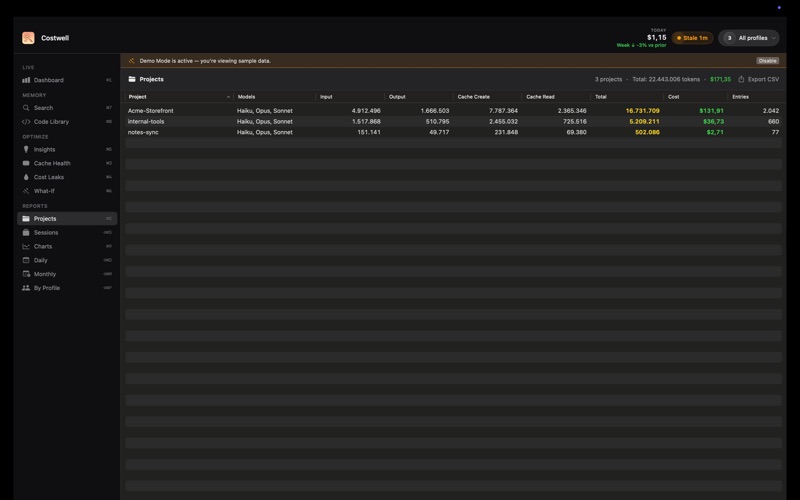
Task: Sort by the Cache Read column header
Action: pos(540,97)
